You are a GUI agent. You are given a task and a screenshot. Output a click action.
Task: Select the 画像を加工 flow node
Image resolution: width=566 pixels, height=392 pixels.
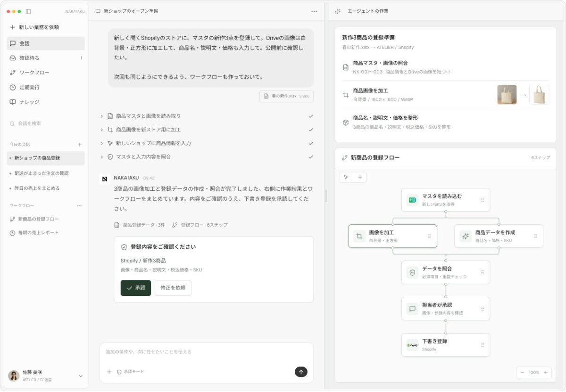[x=392, y=236]
